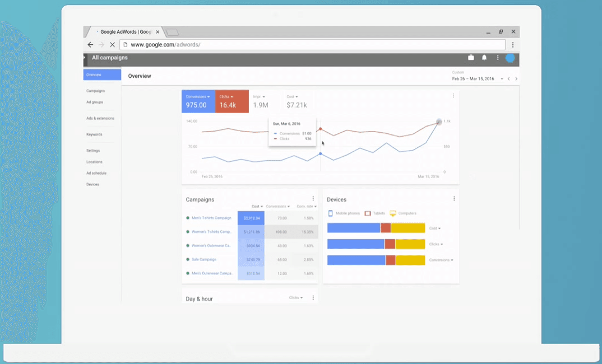602x364 pixels.
Task: Open Locations in the sidebar
Action: (x=94, y=162)
